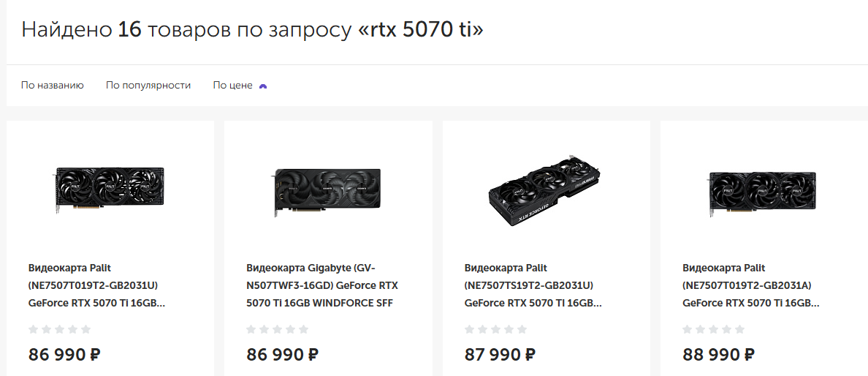Open the Gigabyte GV-N507TWF3-16GD product title
Viewport: 868px width, 376px height.
click(x=322, y=285)
